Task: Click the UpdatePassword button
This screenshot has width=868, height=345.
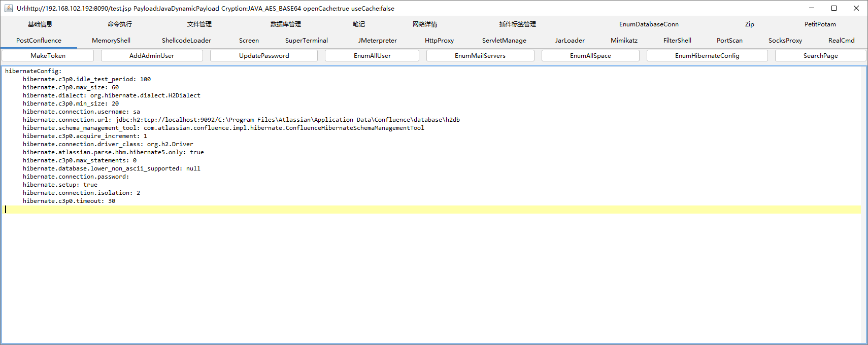Action: [264, 56]
